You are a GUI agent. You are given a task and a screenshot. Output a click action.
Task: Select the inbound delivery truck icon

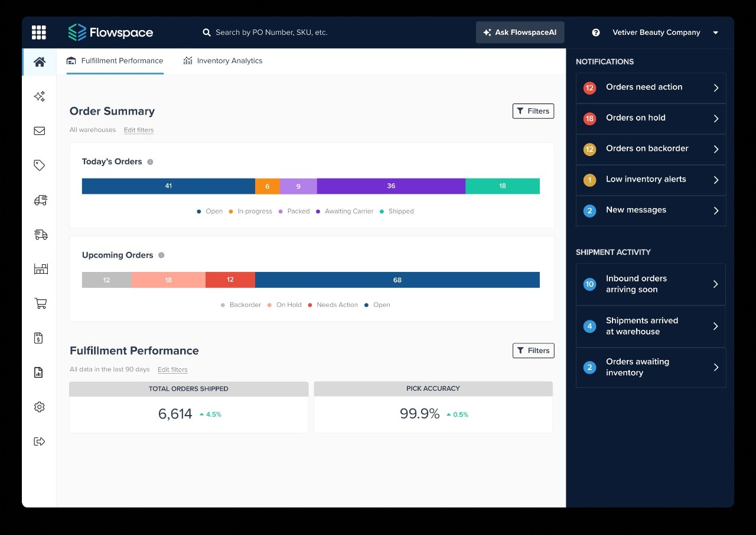[x=39, y=234]
